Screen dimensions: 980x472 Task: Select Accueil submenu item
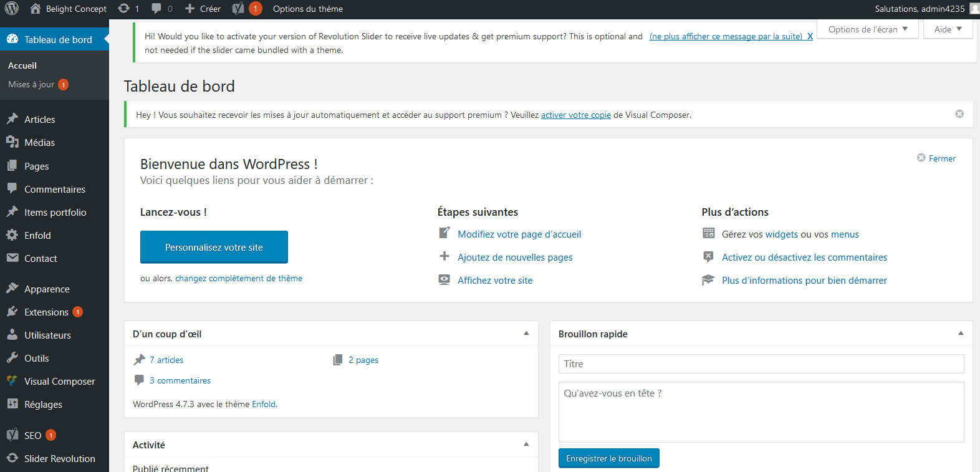(22, 65)
